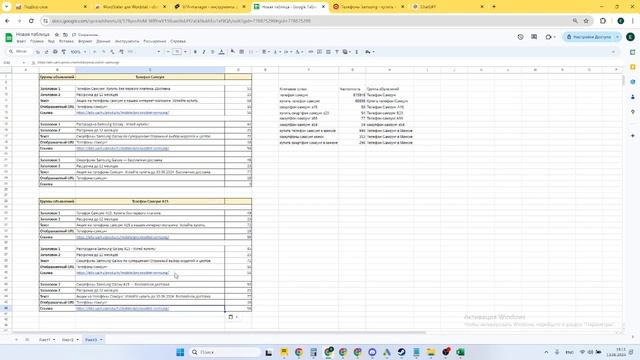
Task: Open the font family dropdown
Action: pos(144,52)
